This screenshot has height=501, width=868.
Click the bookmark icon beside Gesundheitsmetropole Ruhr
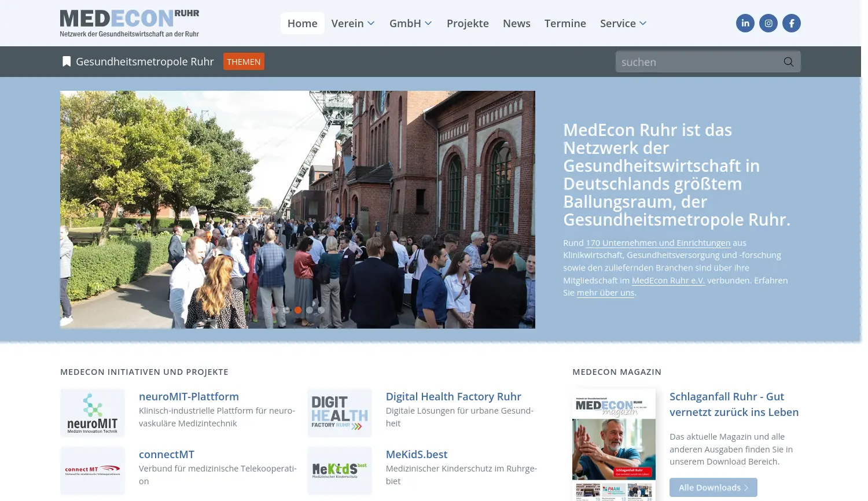[x=67, y=61]
